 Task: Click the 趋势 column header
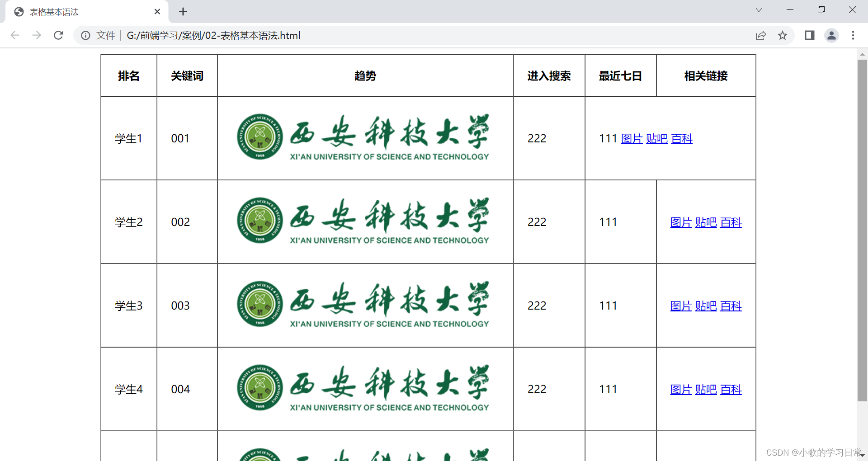[x=365, y=76]
